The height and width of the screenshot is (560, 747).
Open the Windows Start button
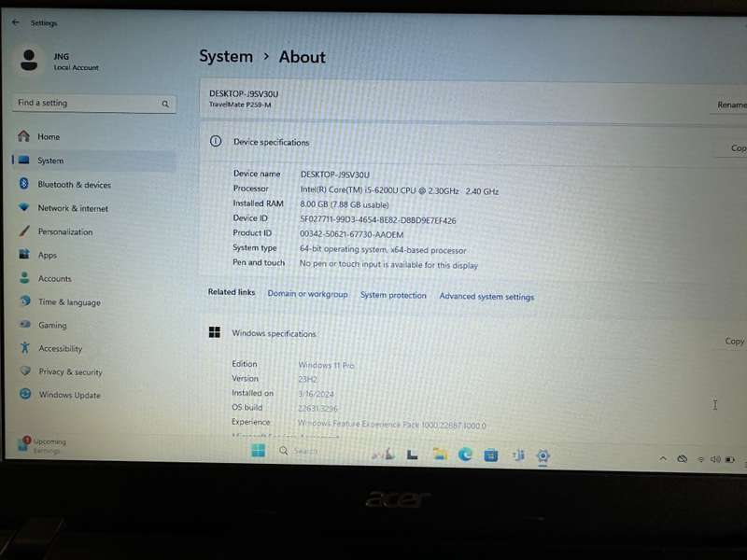point(259,450)
